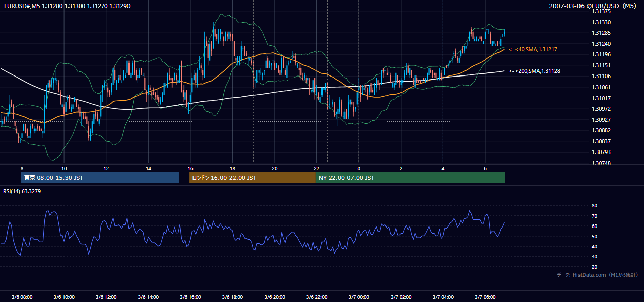Screen dimensions: 644x302
Task: Click the 1.30793 price axis value
Action: pos(602,152)
